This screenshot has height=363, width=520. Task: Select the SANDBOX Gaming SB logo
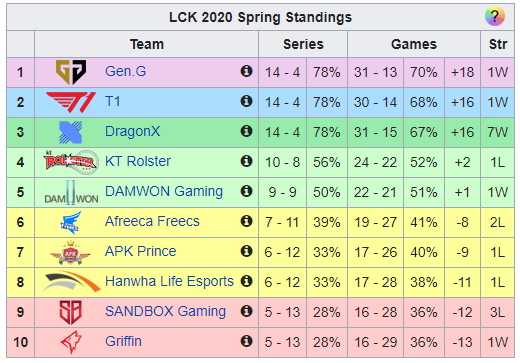70,312
